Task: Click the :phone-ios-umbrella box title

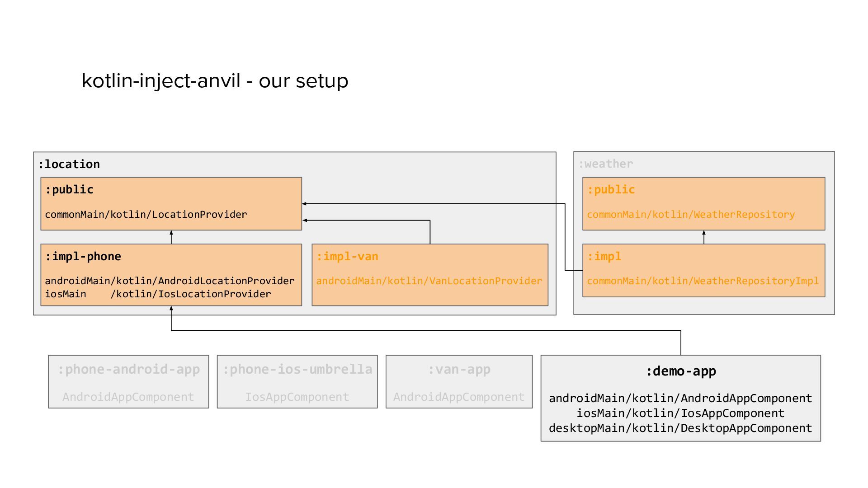Action: click(x=297, y=369)
